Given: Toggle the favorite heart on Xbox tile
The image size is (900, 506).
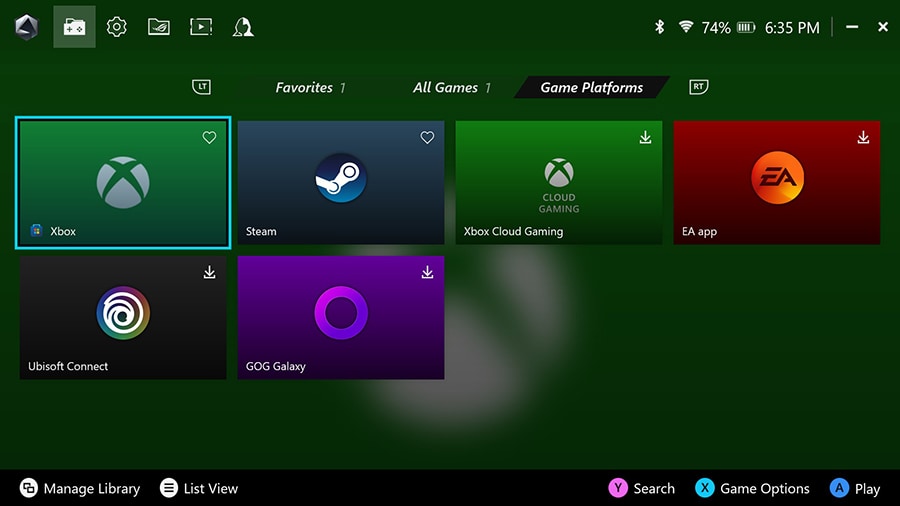Looking at the screenshot, I should pyautogui.click(x=209, y=138).
